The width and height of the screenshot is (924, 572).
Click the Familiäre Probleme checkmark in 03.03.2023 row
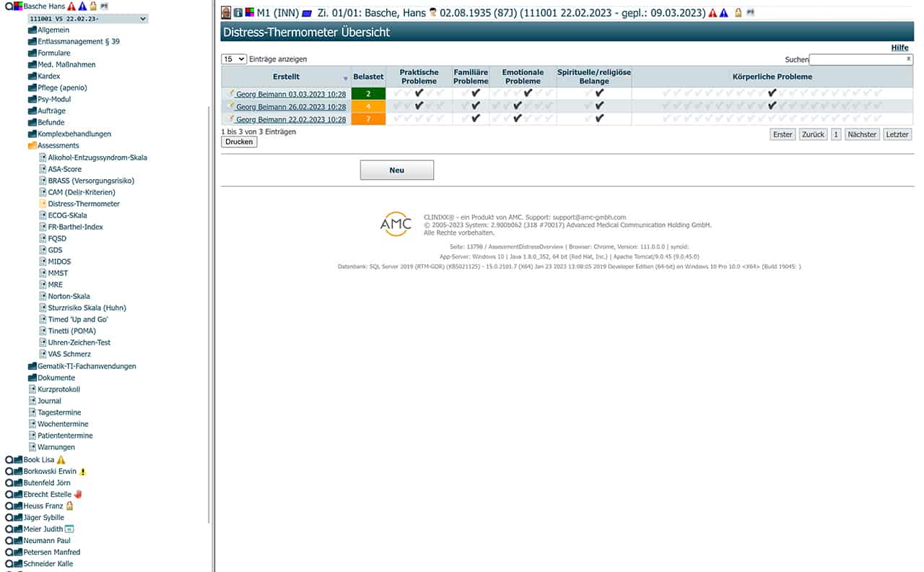click(476, 93)
